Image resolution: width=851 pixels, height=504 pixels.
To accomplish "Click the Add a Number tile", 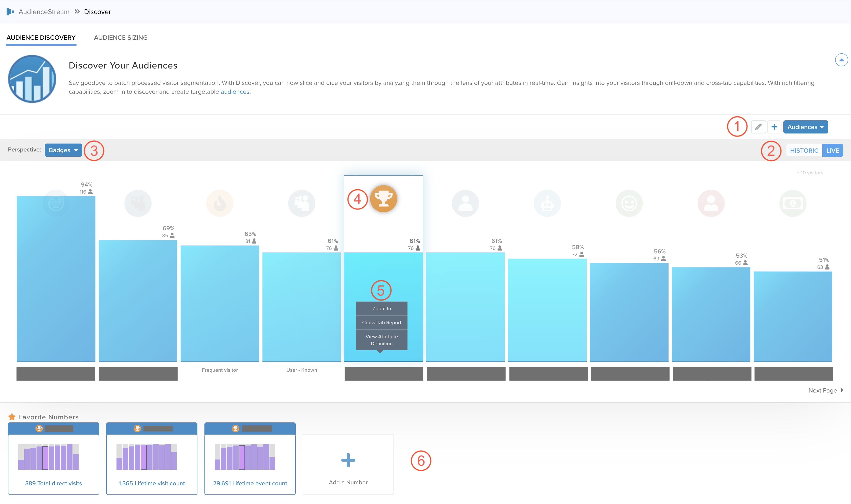I will pyautogui.click(x=348, y=464).
